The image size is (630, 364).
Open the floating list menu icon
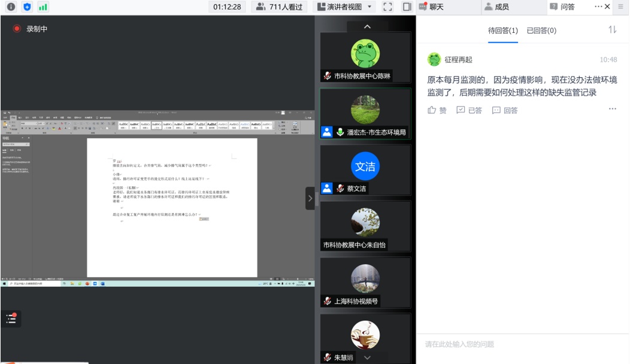pyautogui.click(x=11, y=318)
